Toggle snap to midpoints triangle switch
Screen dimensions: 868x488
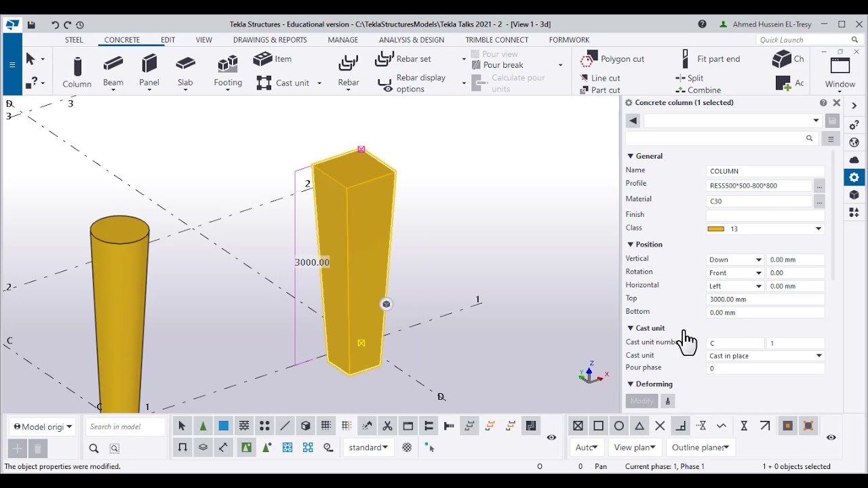[x=639, y=426]
